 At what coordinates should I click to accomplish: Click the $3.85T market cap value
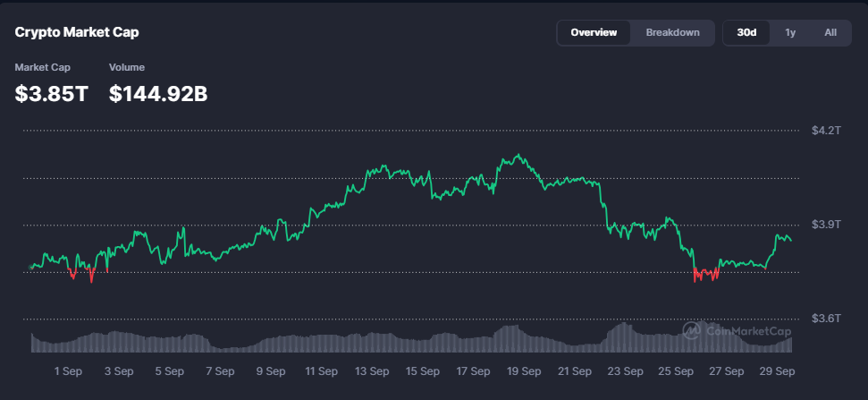(52, 93)
